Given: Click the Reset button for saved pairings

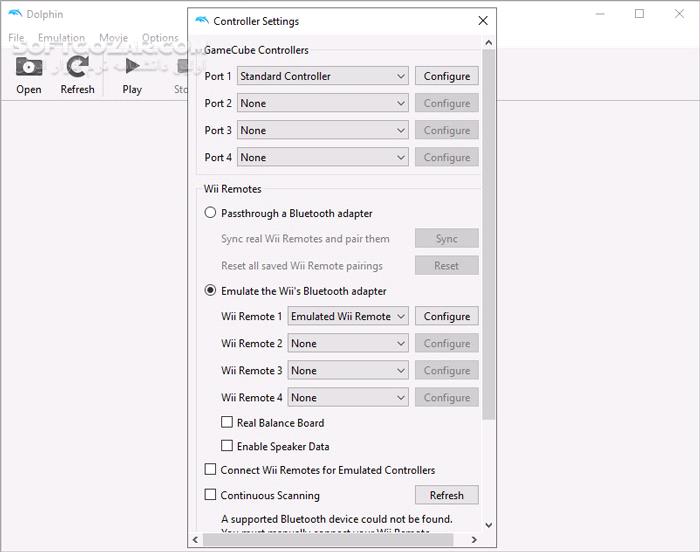Looking at the screenshot, I should tap(447, 266).
